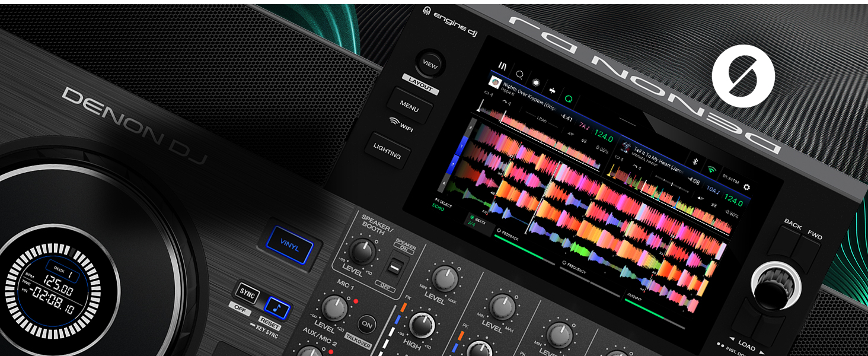Click the MIC 1 LEVEL knob
Screen dimensions: 868x356
[x=334, y=309]
